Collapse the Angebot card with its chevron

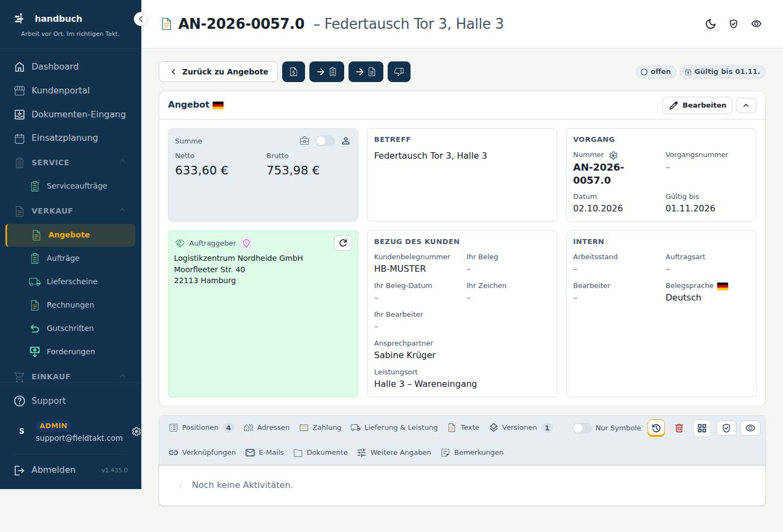[746, 105]
